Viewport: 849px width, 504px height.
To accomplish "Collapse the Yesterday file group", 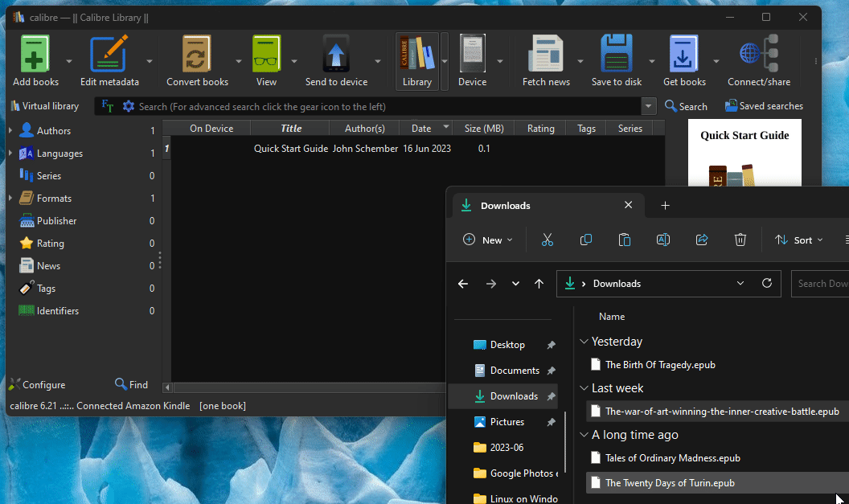I will click(x=584, y=342).
